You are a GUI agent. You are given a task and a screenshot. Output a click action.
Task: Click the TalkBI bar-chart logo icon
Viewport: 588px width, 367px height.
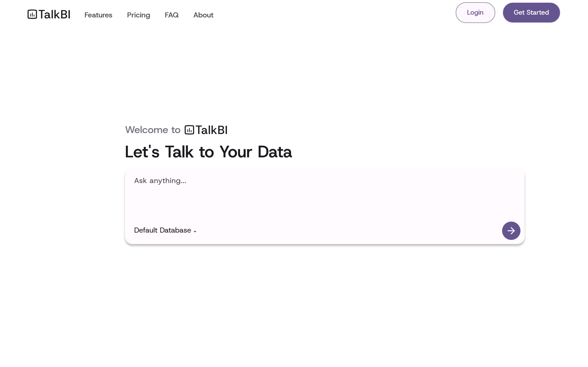click(x=32, y=14)
